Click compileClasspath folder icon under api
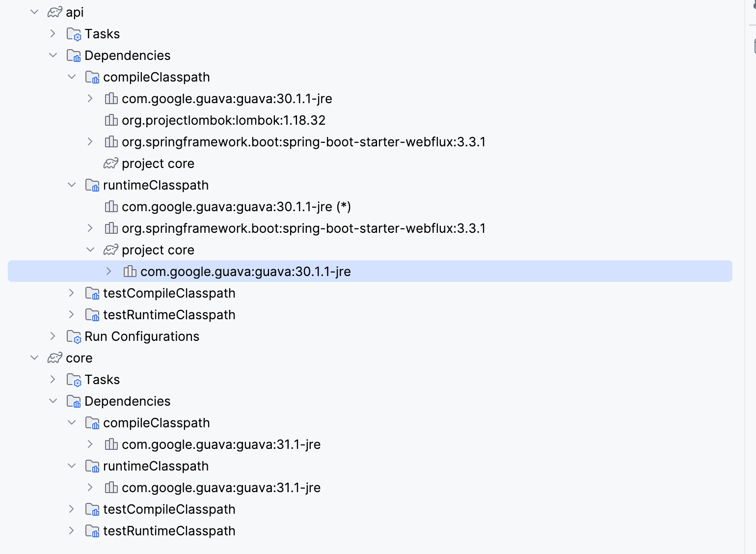Screen dimensions: 756x554 coord(92,77)
